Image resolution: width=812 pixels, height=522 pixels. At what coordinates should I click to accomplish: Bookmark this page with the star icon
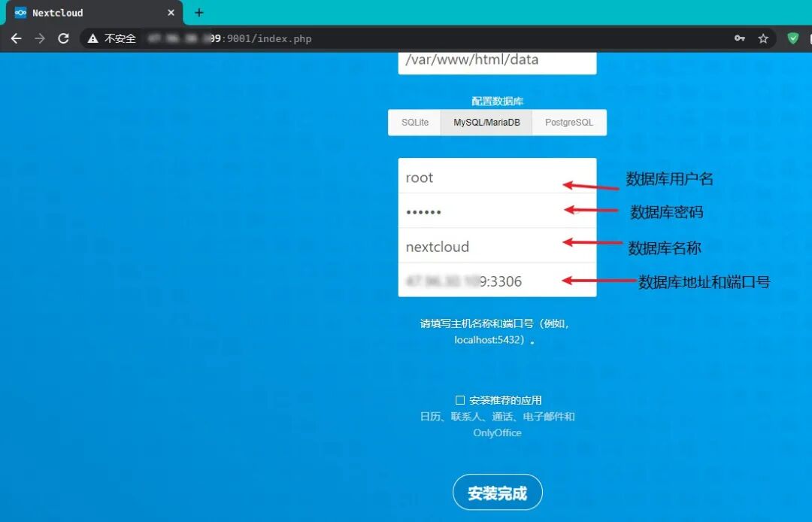click(763, 38)
